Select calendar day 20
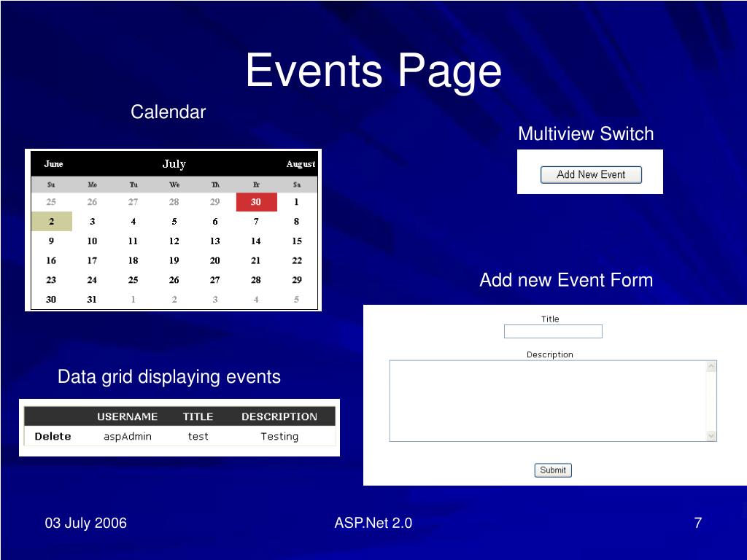Viewport: 747px width, 560px height. [215, 260]
